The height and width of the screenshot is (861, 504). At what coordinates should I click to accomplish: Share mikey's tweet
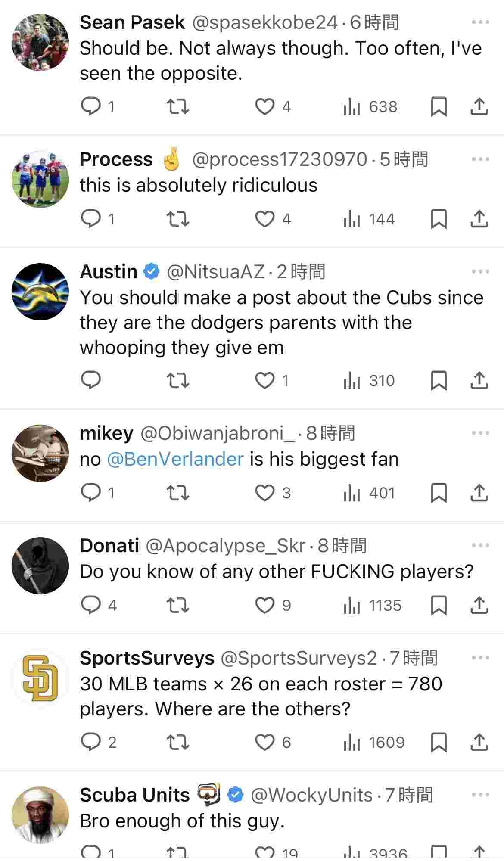pos(479,493)
